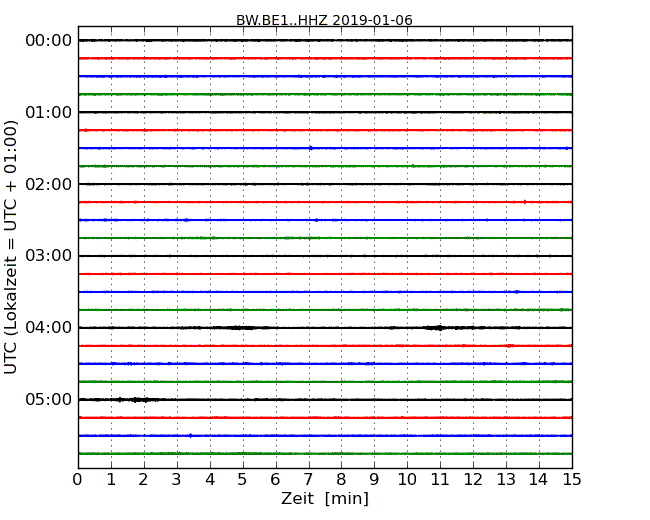Click the black 03:00 seismogram trace
This screenshot has width=650, height=520.
[x=325, y=256]
